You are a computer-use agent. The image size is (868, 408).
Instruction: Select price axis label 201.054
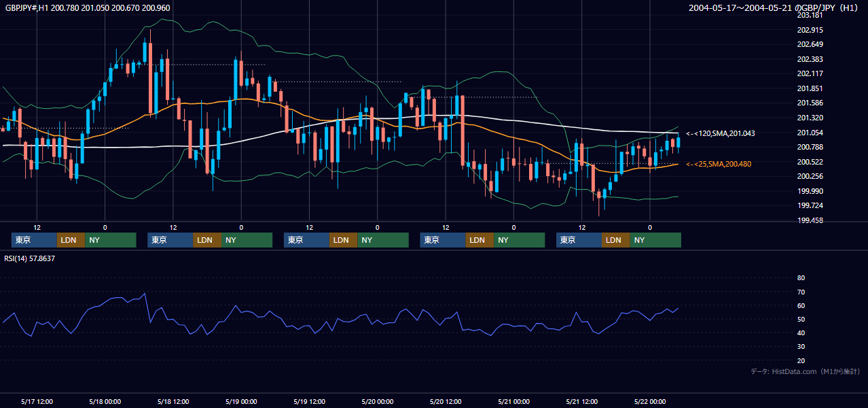pos(810,133)
